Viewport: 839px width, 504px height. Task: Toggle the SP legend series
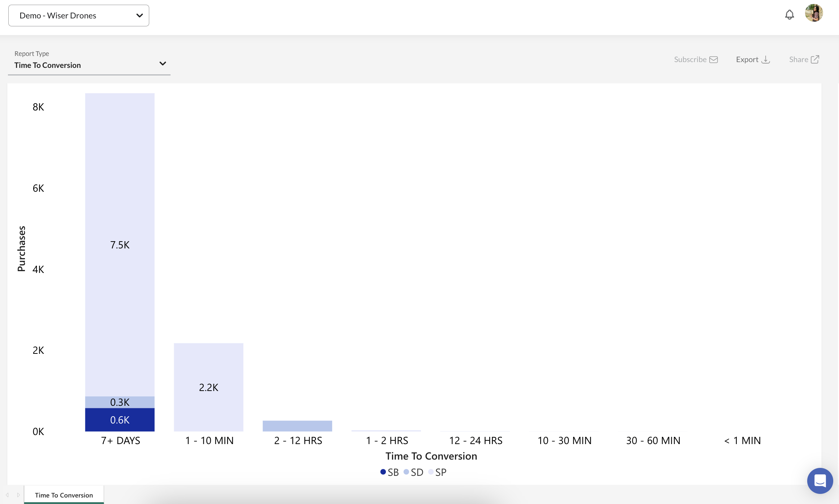pyautogui.click(x=437, y=472)
